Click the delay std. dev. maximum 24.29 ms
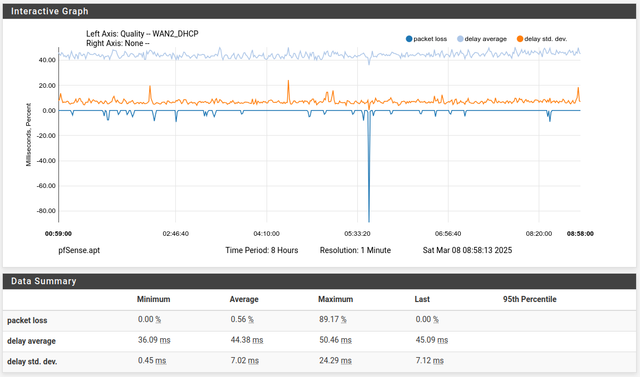This screenshot has height=377, width=640. tap(335, 361)
